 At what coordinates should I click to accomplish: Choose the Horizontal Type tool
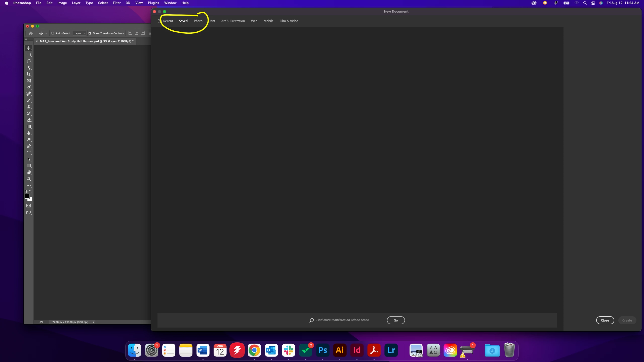point(29,153)
